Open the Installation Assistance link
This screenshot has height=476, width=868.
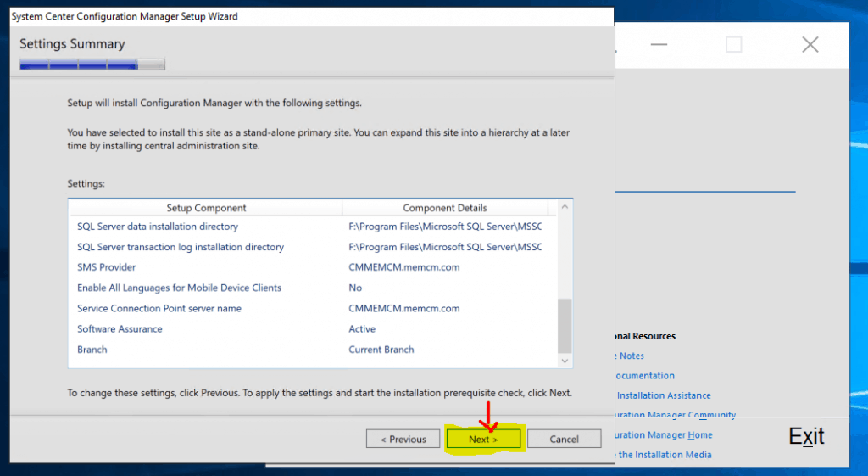click(663, 395)
